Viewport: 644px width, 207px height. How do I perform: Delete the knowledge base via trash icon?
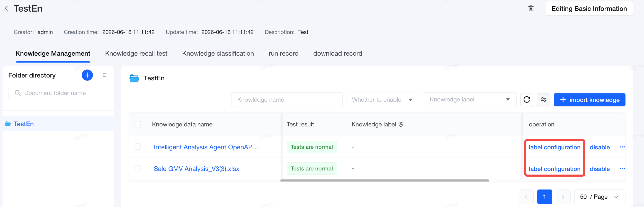tap(531, 8)
